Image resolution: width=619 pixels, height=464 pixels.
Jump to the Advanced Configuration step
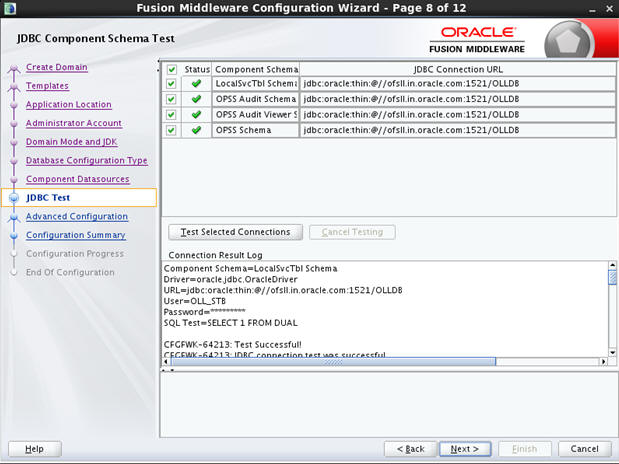[77, 216]
